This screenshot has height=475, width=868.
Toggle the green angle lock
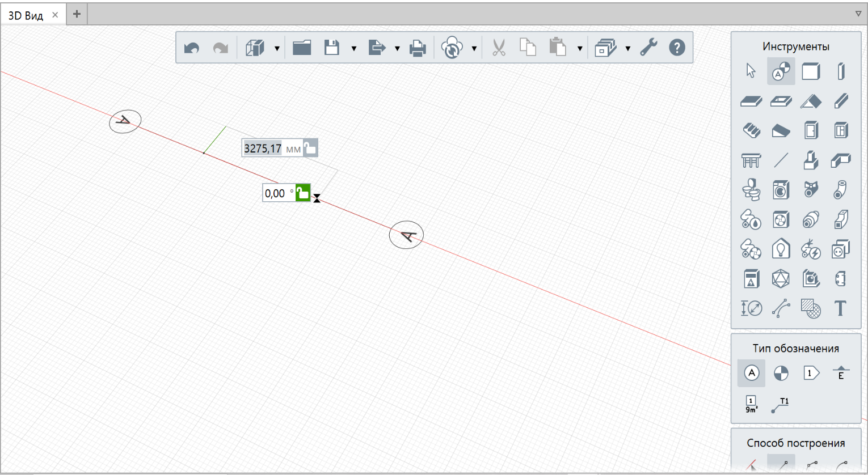coord(303,193)
